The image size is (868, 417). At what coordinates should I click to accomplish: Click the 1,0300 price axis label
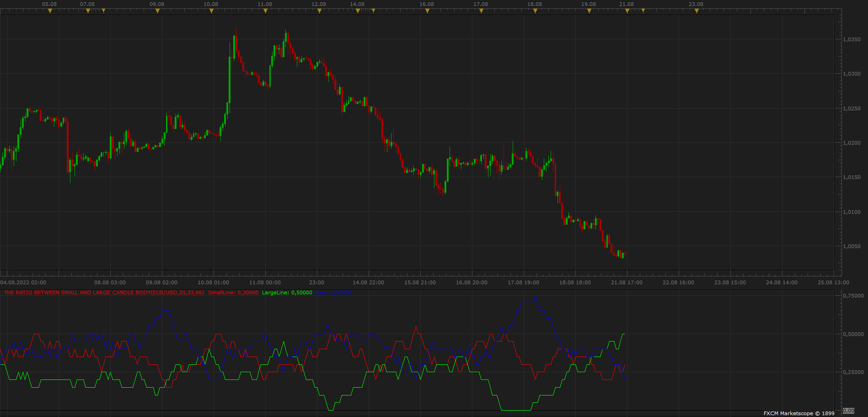pyautogui.click(x=852, y=74)
